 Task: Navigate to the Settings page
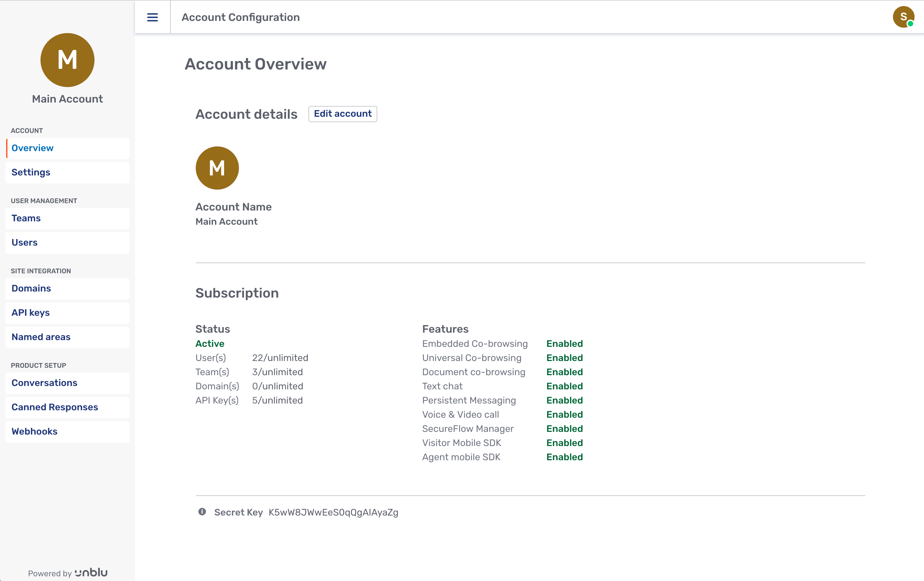31,172
